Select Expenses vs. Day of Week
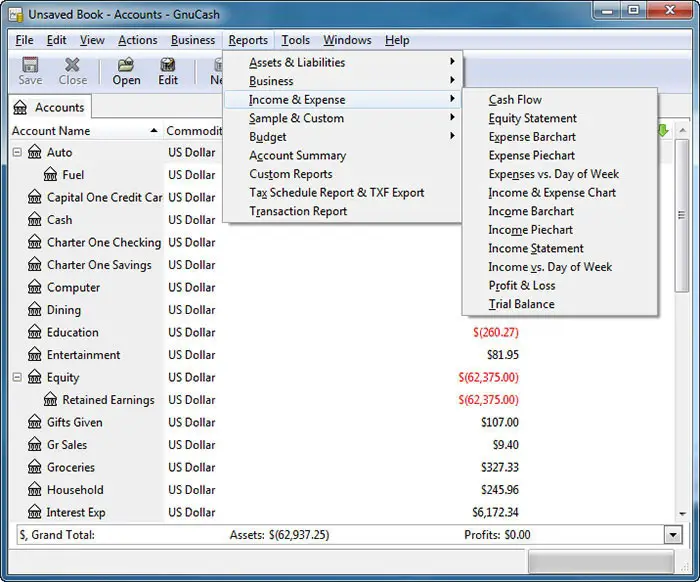 [560, 174]
